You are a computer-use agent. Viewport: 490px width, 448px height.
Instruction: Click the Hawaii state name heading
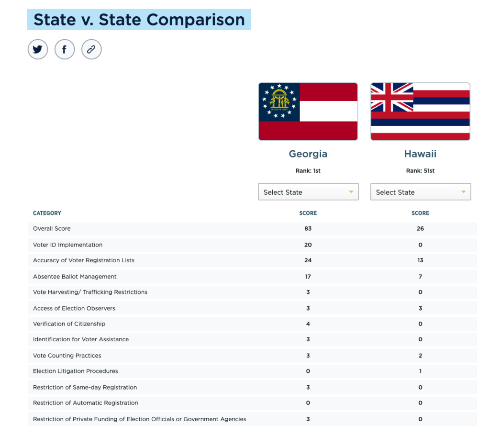420,154
